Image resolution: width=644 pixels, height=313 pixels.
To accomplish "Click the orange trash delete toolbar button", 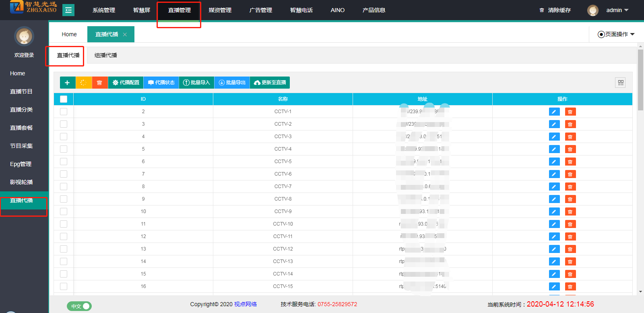I will pyautogui.click(x=99, y=83).
